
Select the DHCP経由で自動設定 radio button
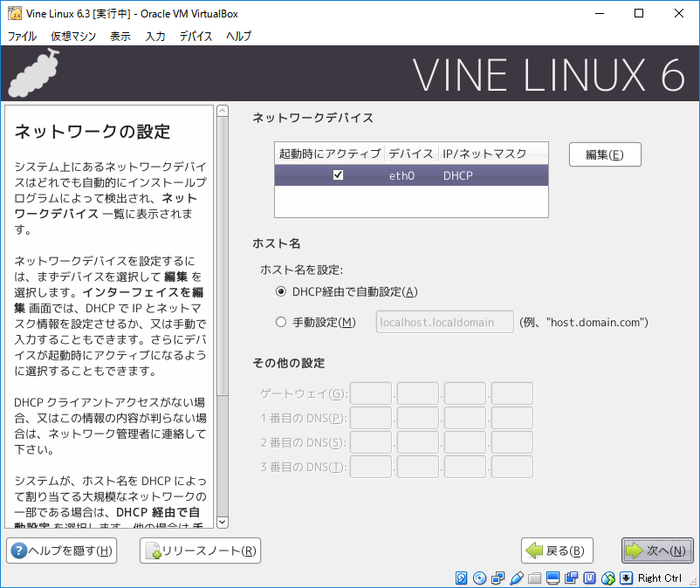tap(281, 291)
